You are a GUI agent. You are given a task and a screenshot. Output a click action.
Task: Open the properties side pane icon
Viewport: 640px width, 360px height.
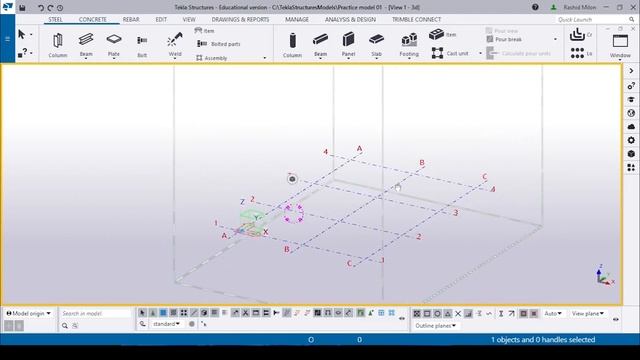(631, 86)
